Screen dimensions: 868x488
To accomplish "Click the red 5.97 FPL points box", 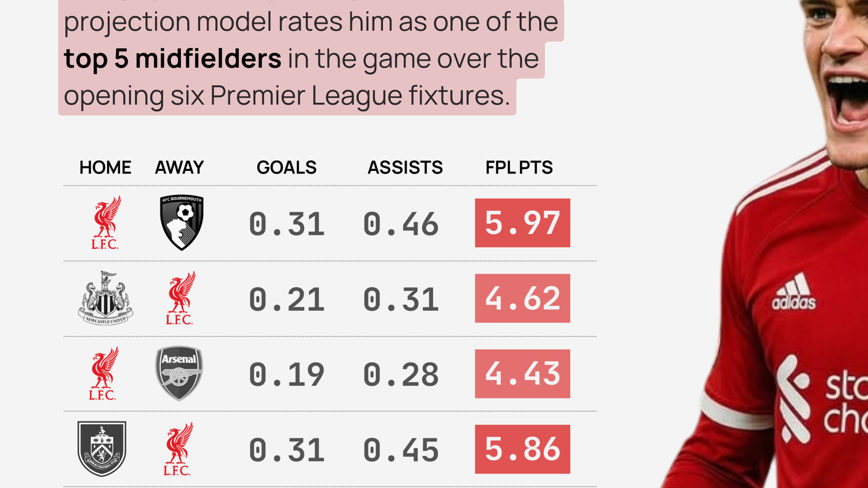I will pyautogui.click(x=522, y=223).
